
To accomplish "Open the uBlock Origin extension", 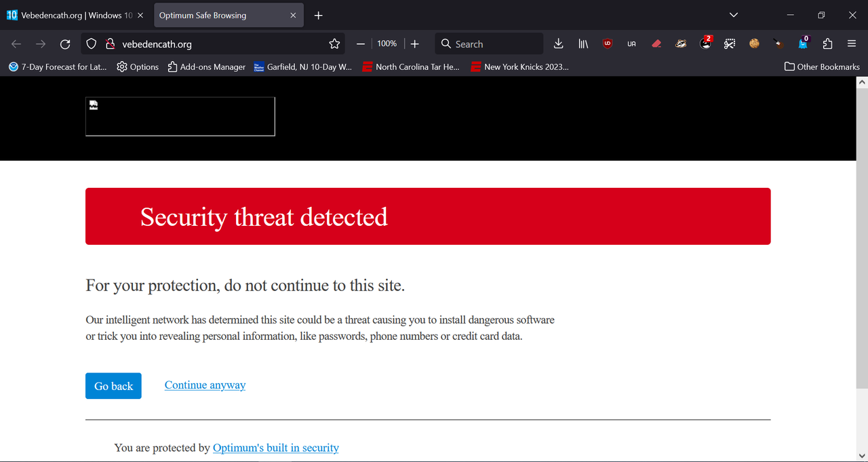I will (608, 44).
